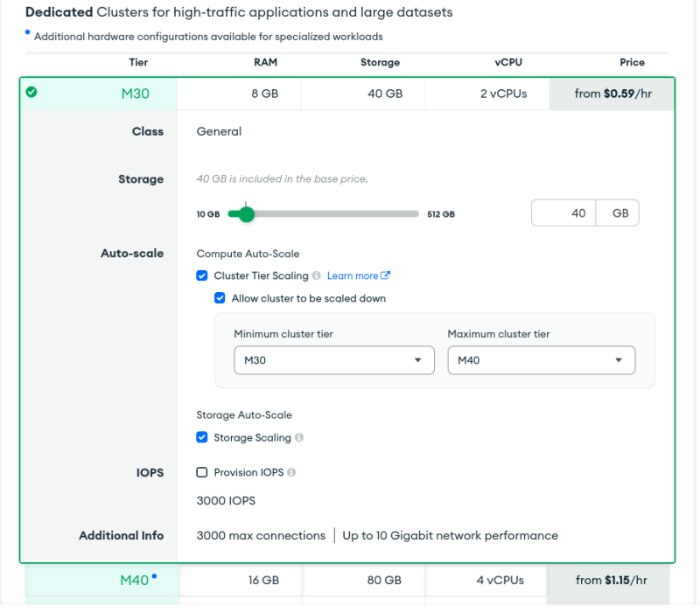Click info icon next to Provision IOPS
This screenshot has width=700, height=613.
291,473
